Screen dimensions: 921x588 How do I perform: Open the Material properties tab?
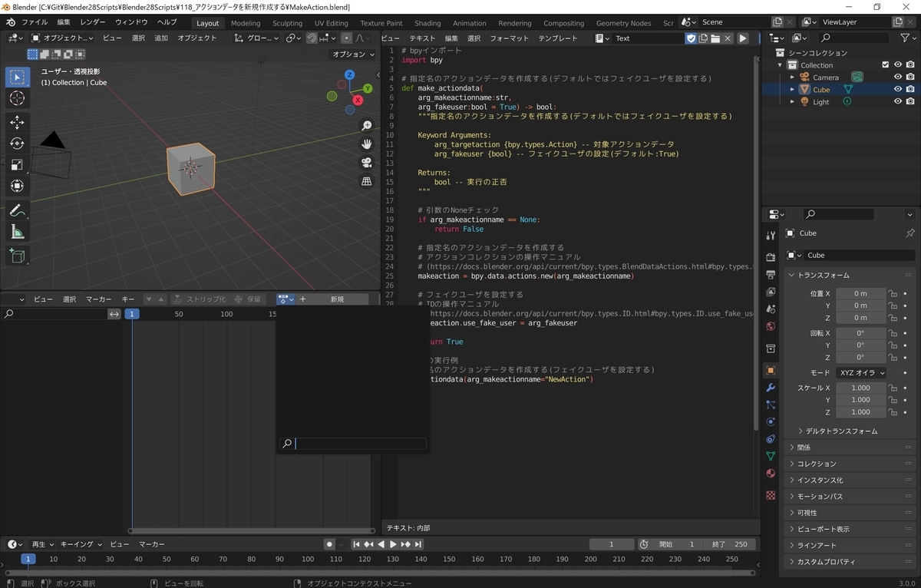(771, 474)
